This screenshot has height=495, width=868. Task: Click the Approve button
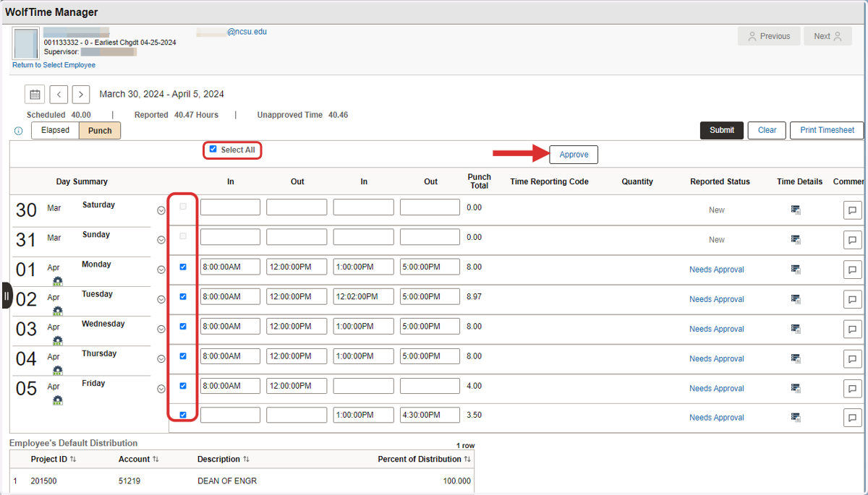point(574,155)
